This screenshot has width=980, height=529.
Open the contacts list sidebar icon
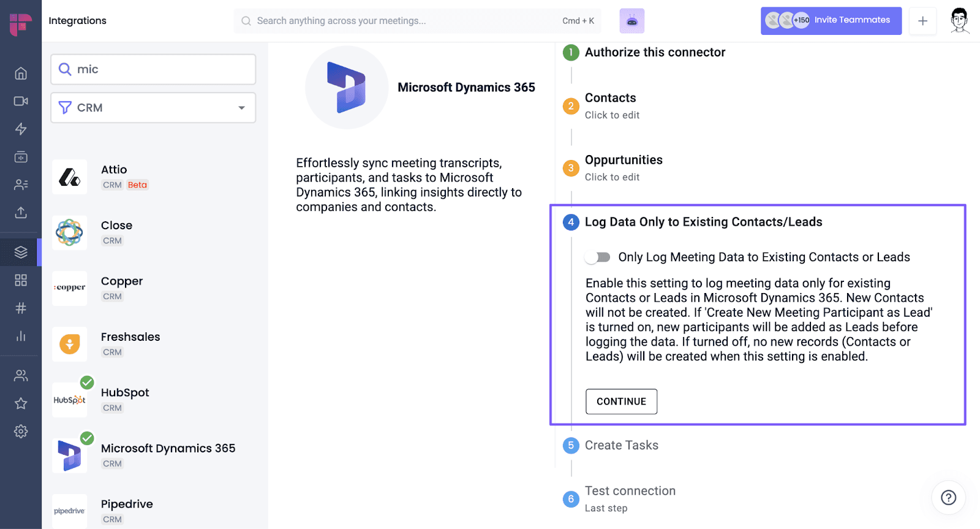pyautogui.click(x=21, y=185)
